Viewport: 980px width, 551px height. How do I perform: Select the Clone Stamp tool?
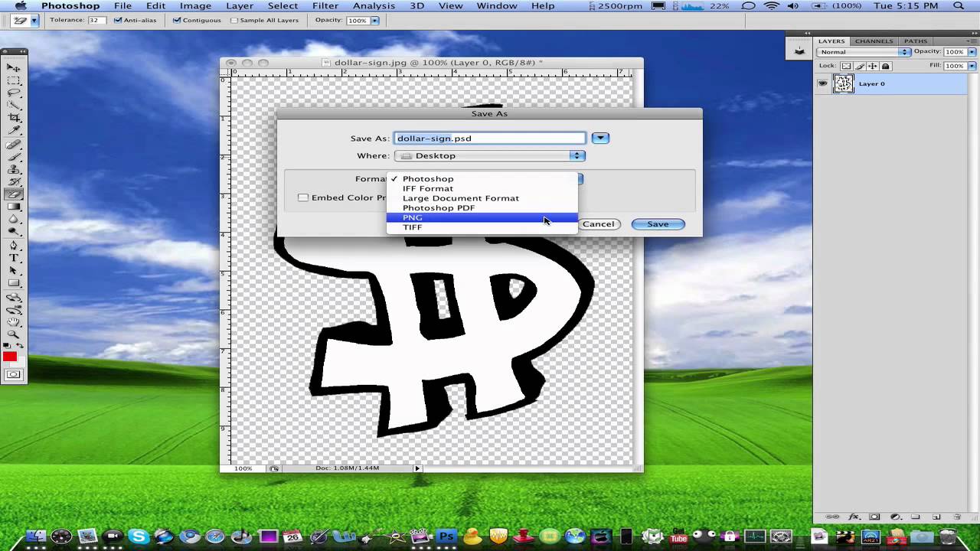(x=14, y=169)
